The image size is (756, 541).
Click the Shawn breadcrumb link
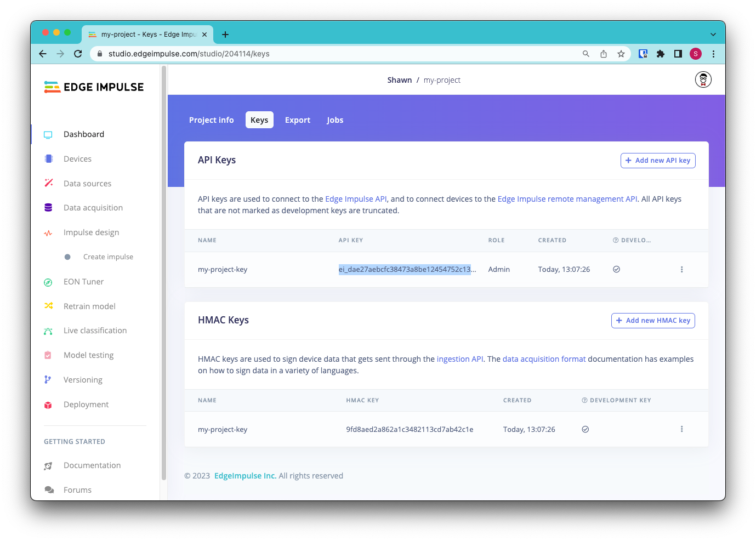400,80
